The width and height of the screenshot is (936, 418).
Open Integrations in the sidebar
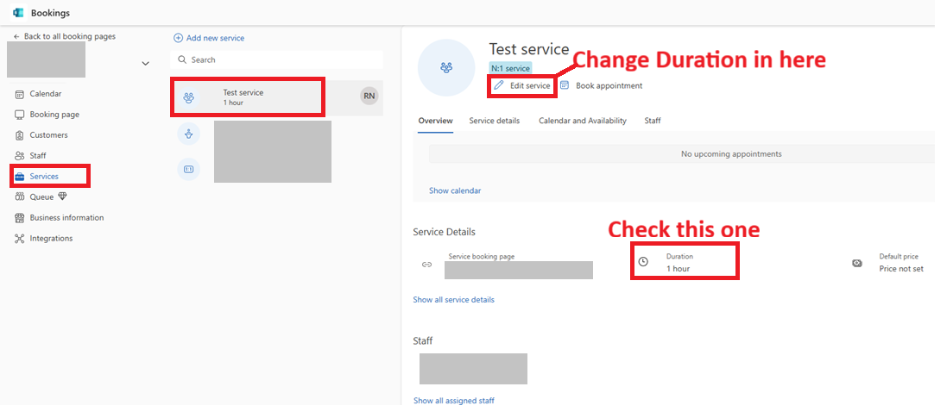tap(51, 238)
